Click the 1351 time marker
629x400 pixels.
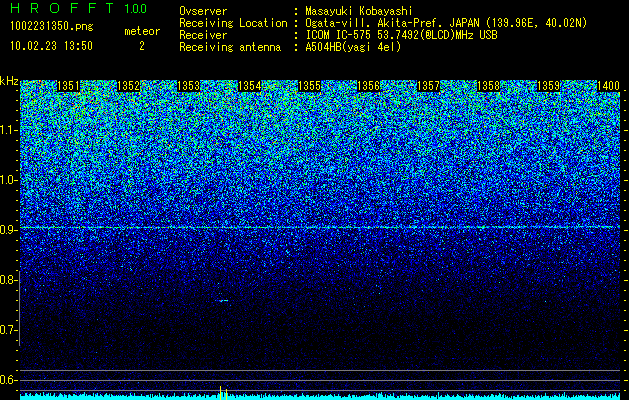click(x=69, y=86)
